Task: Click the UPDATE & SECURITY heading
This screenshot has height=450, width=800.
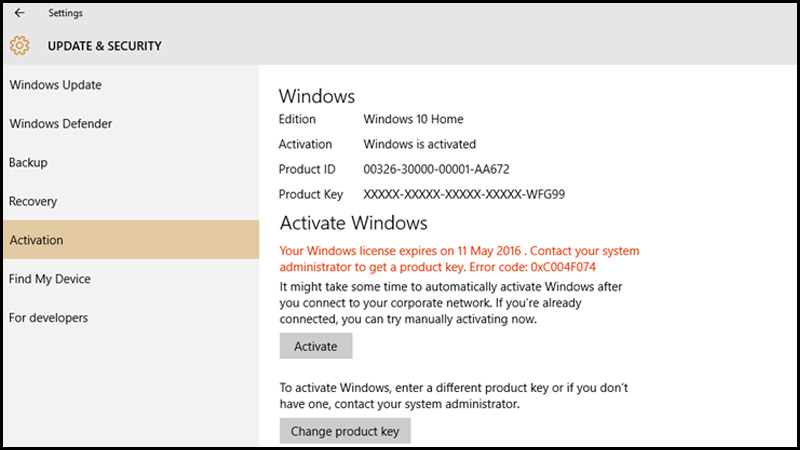Action: [x=105, y=46]
